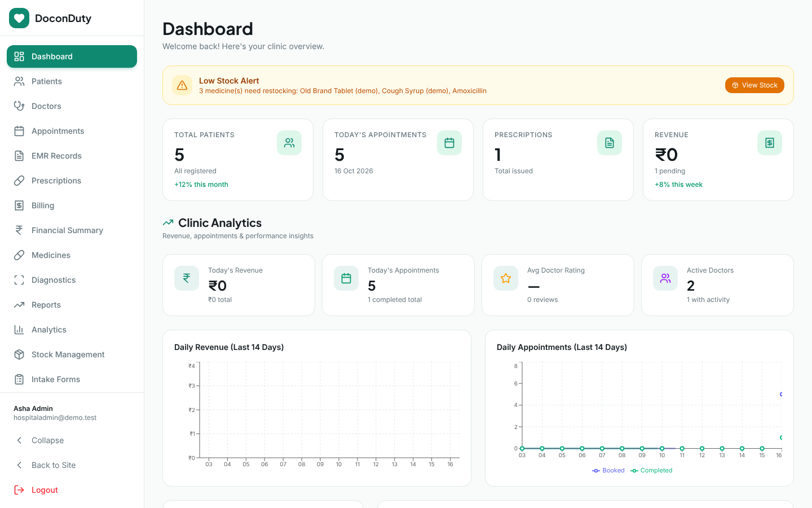Click the calendar icon in the analytics Today's Appointments card

click(x=346, y=278)
